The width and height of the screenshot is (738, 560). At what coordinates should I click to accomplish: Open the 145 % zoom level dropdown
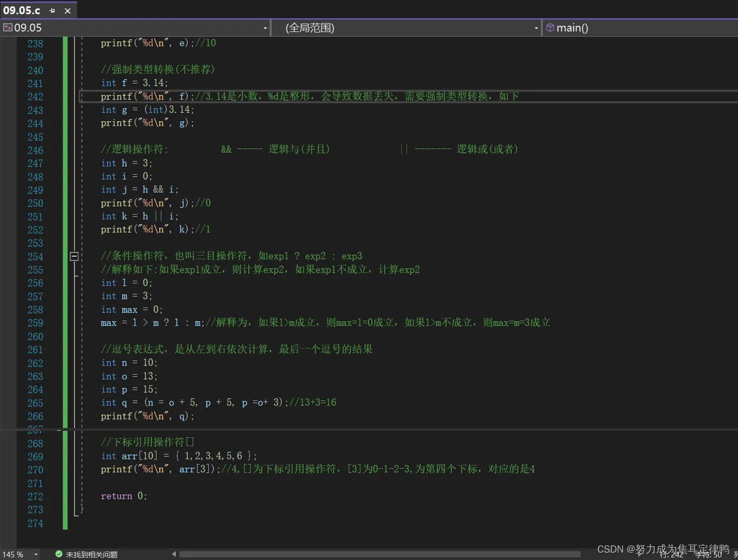coord(36,554)
